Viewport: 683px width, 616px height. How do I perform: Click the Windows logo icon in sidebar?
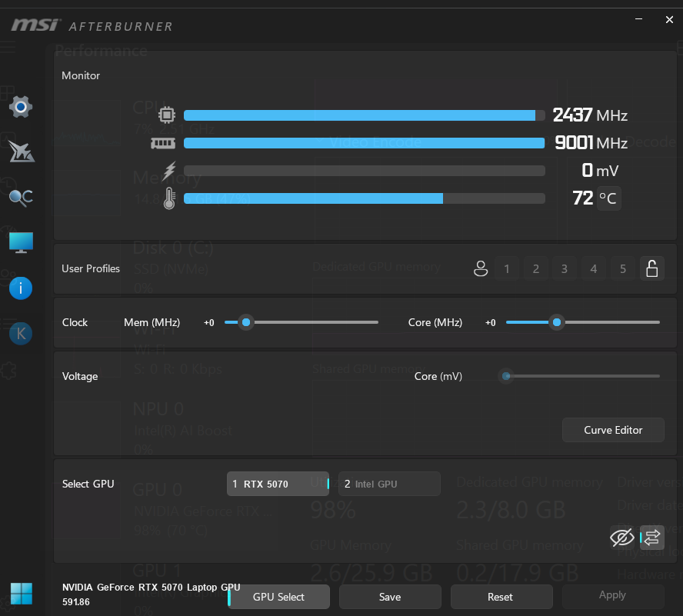[21, 594]
